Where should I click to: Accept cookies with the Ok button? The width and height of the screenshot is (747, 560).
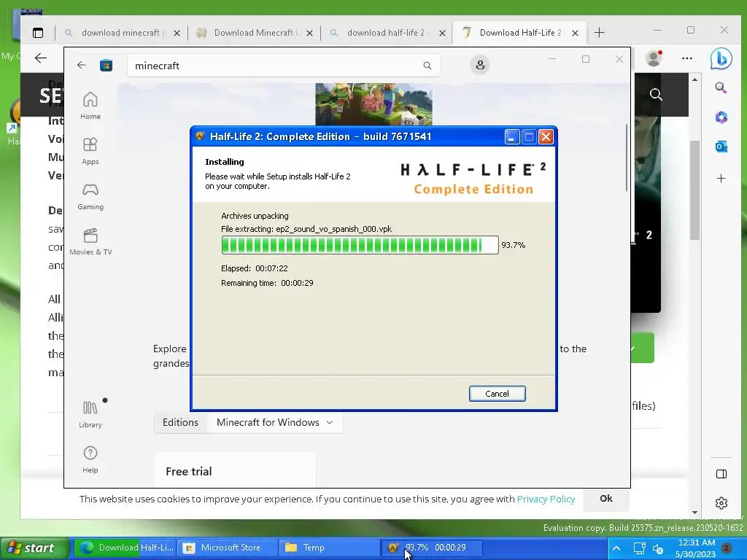(606, 499)
